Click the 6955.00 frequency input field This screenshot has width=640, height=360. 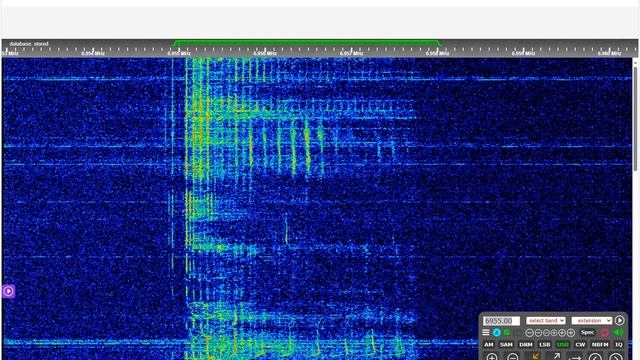click(502, 321)
